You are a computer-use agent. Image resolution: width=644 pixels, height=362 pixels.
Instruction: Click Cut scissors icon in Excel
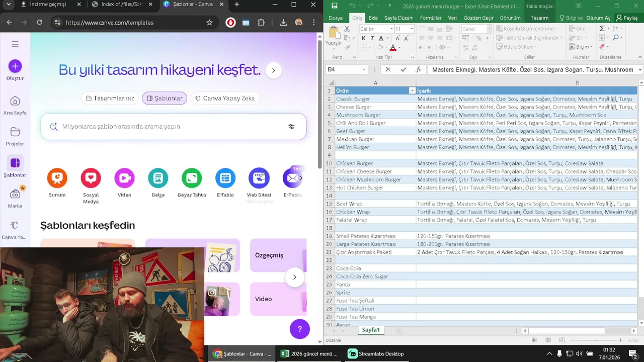click(347, 29)
